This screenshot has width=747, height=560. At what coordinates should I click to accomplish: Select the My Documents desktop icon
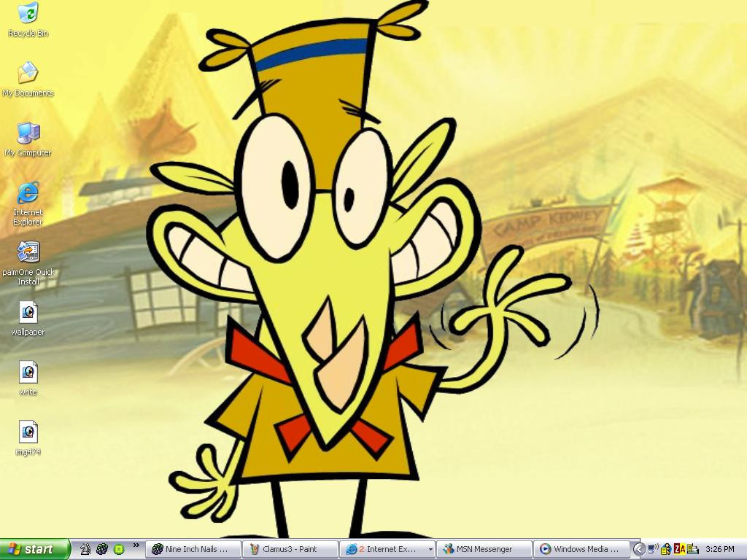pos(28,79)
